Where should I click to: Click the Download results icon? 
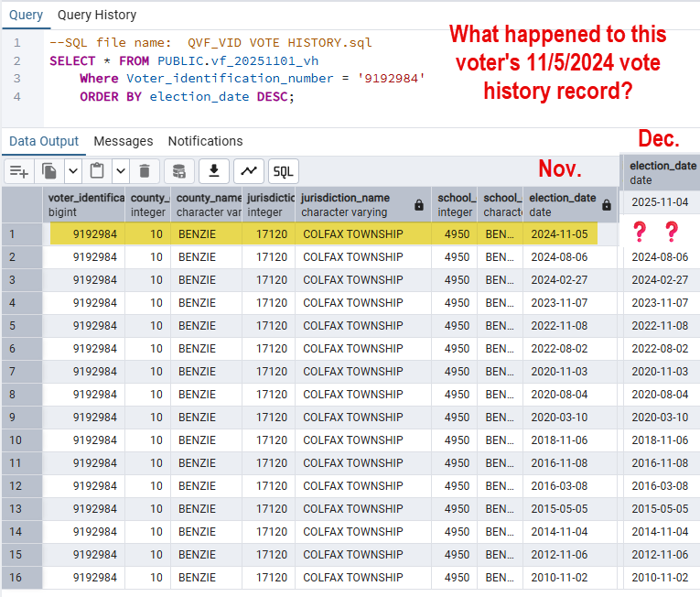[x=214, y=171]
